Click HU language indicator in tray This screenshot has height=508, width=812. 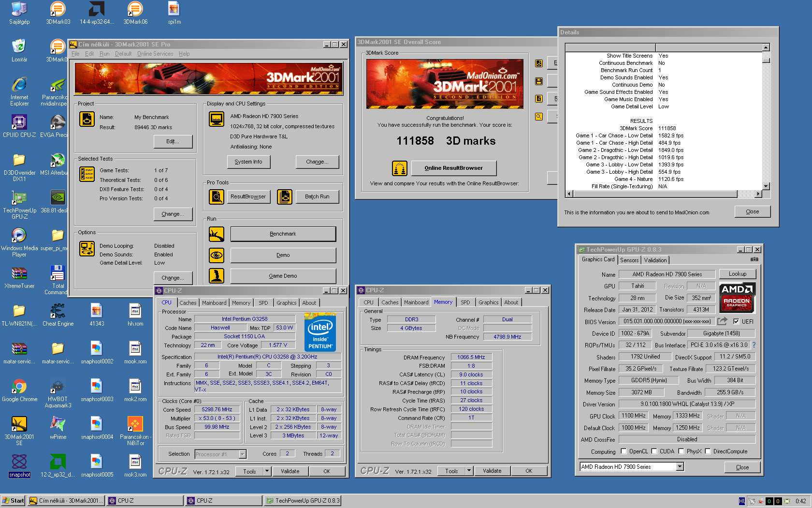tap(742, 501)
